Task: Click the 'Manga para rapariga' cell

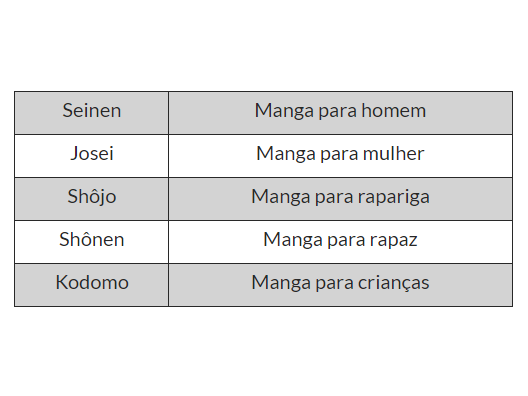Action: (340, 199)
